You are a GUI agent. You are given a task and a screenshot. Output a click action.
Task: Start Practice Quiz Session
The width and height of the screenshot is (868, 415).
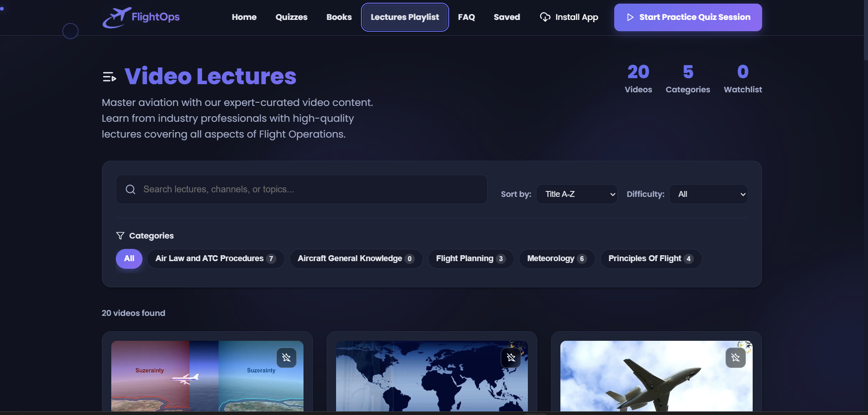coord(688,17)
